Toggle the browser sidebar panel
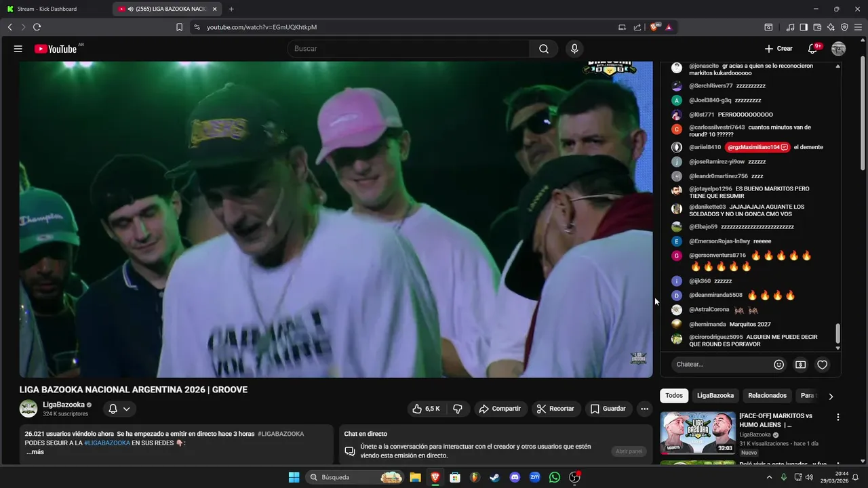This screenshot has height=488, width=868. pyautogui.click(x=804, y=27)
